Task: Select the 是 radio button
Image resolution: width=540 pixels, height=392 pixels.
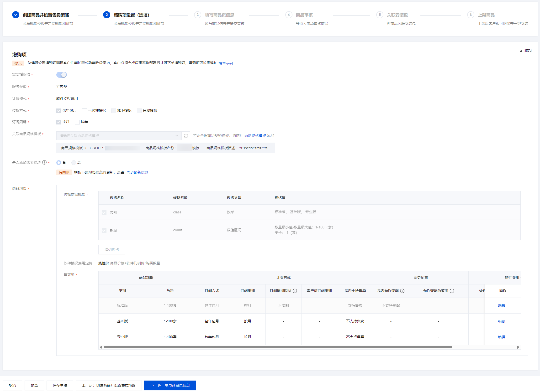Action: click(74, 163)
